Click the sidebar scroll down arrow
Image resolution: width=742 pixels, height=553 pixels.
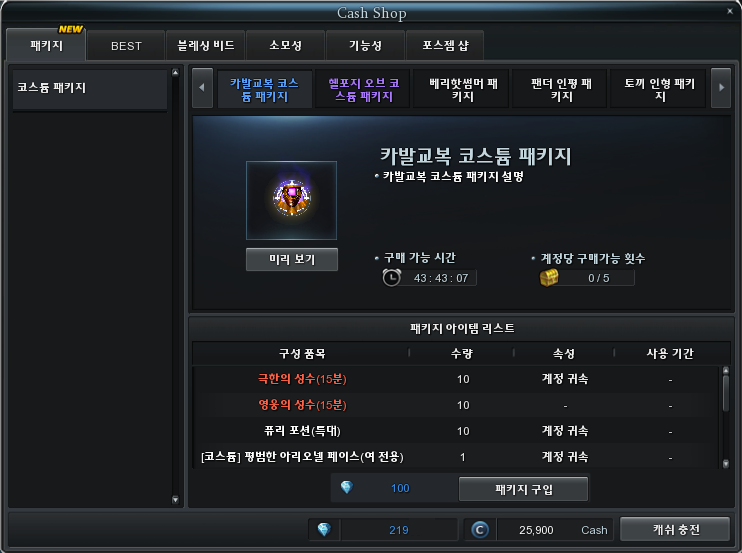[176, 500]
